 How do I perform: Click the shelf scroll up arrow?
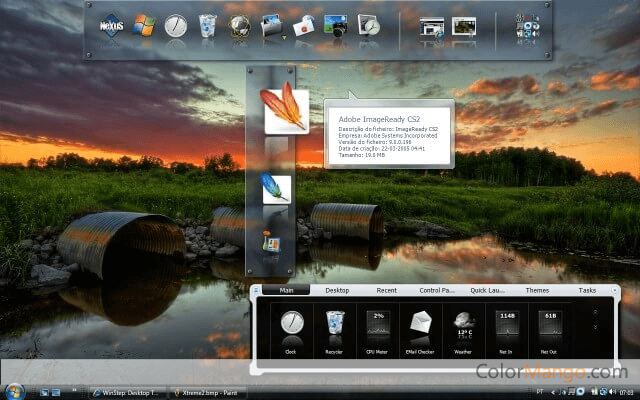(x=595, y=312)
